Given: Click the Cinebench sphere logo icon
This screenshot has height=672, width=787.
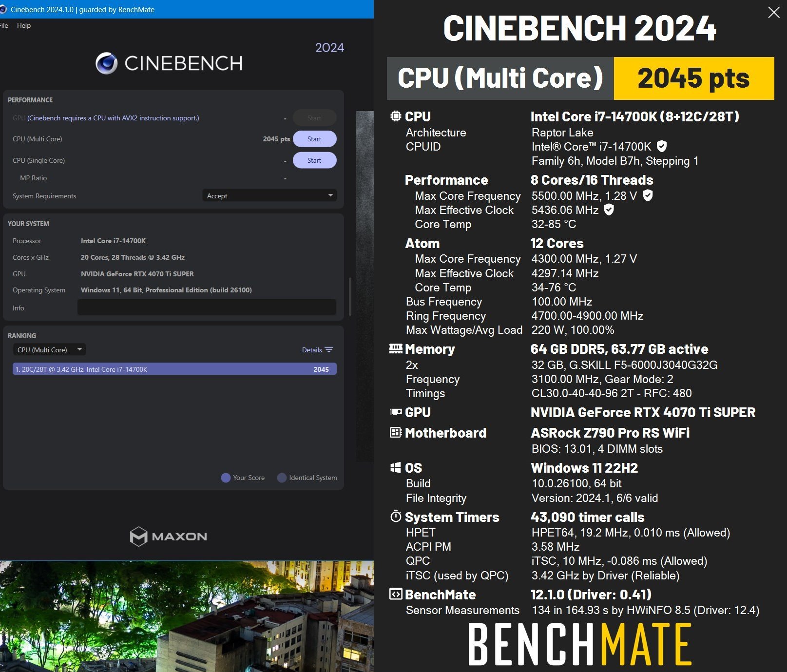Looking at the screenshot, I should pos(106,63).
